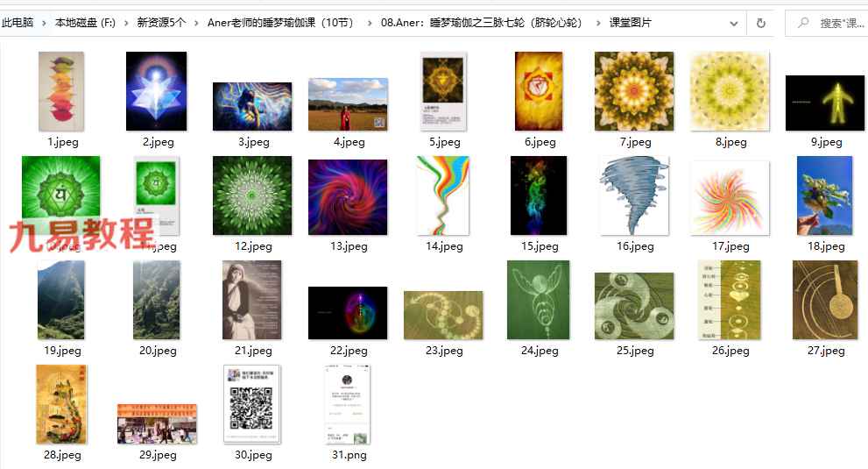Screen dimensions: 868x469
Task: Go to 此电脑 in the breadcrumb
Action: coord(18,23)
